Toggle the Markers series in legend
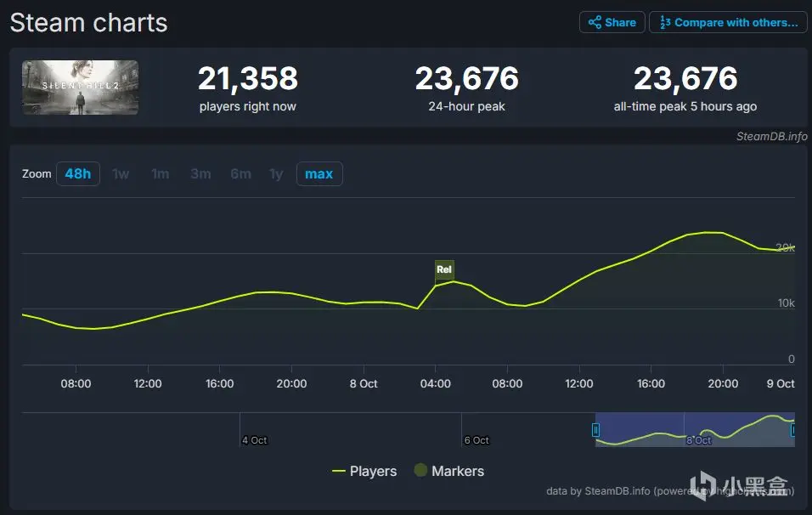The height and width of the screenshot is (515, 812). (x=449, y=471)
